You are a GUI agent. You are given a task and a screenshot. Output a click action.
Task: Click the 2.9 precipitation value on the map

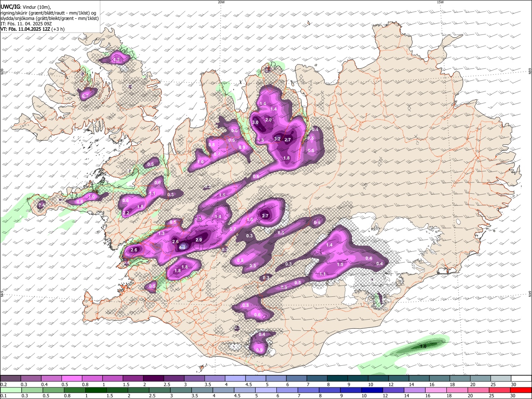pos(199,240)
